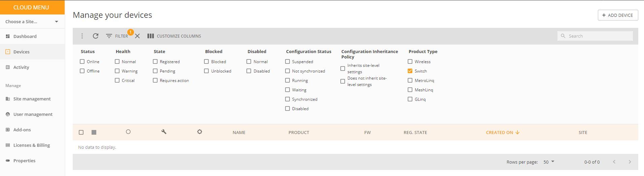
Task: Check the Offline status filter
Action: pyautogui.click(x=82, y=71)
